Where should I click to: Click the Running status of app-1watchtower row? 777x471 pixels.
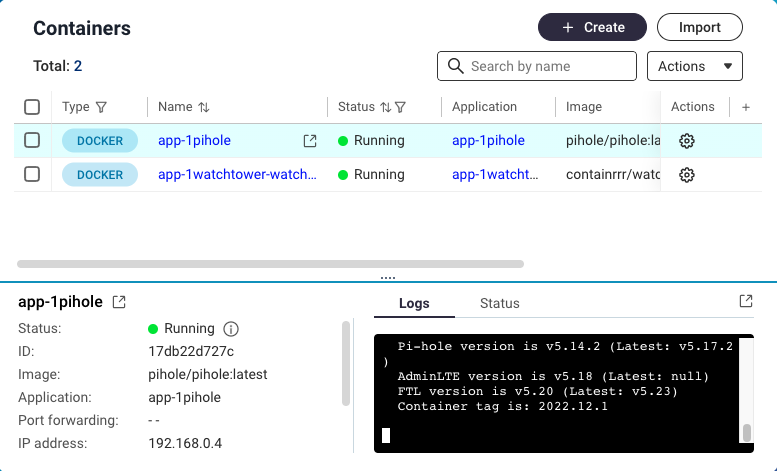(371, 175)
